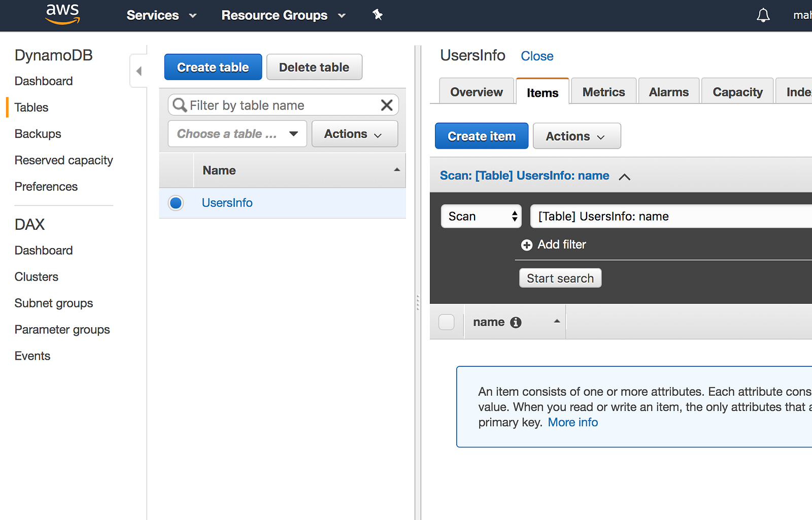Screen dimensions: 812x520
Task: Click the pin shortcuts icon
Action: (378, 15)
